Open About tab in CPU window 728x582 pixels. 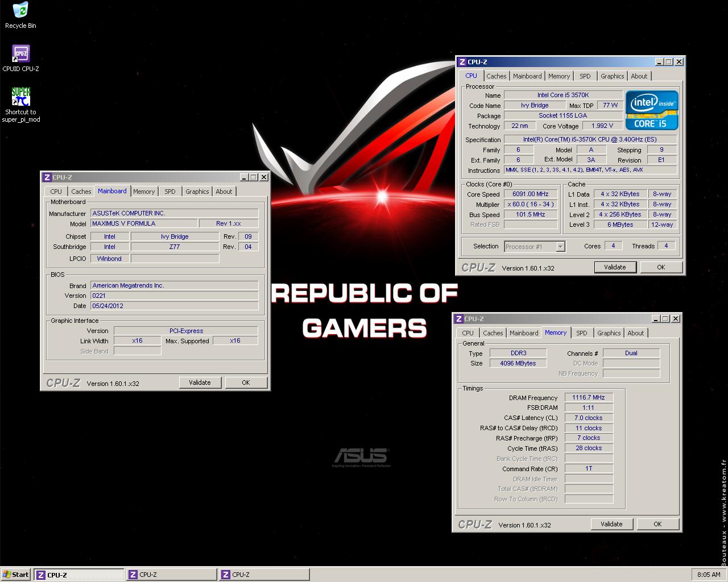[x=639, y=76]
